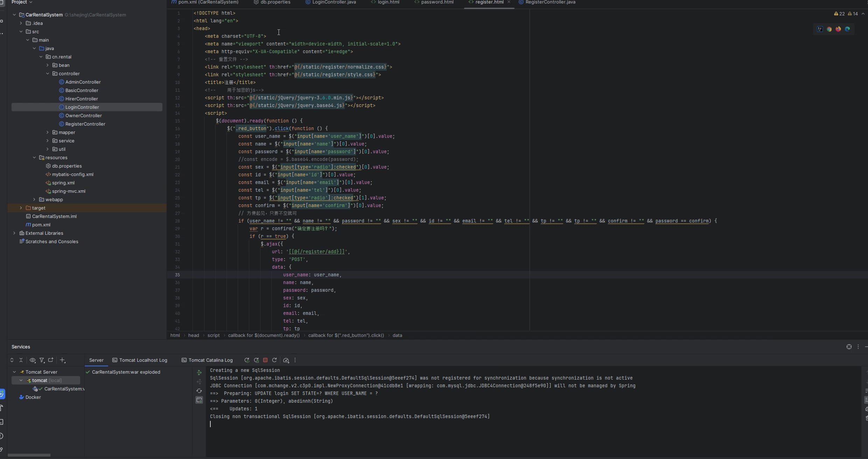Open the Services filter icon
Screen dimensions: 868x459
tap(42, 360)
